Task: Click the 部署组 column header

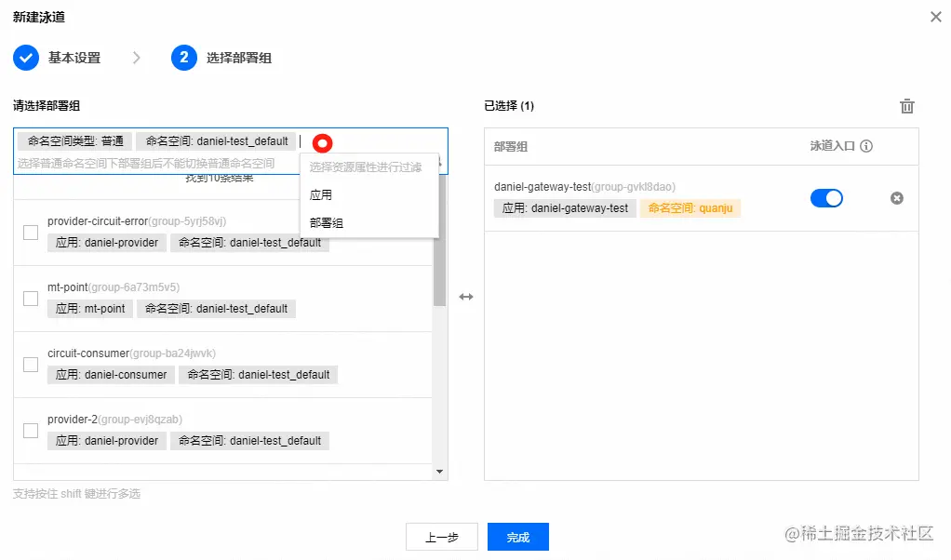Action: pos(511,147)
